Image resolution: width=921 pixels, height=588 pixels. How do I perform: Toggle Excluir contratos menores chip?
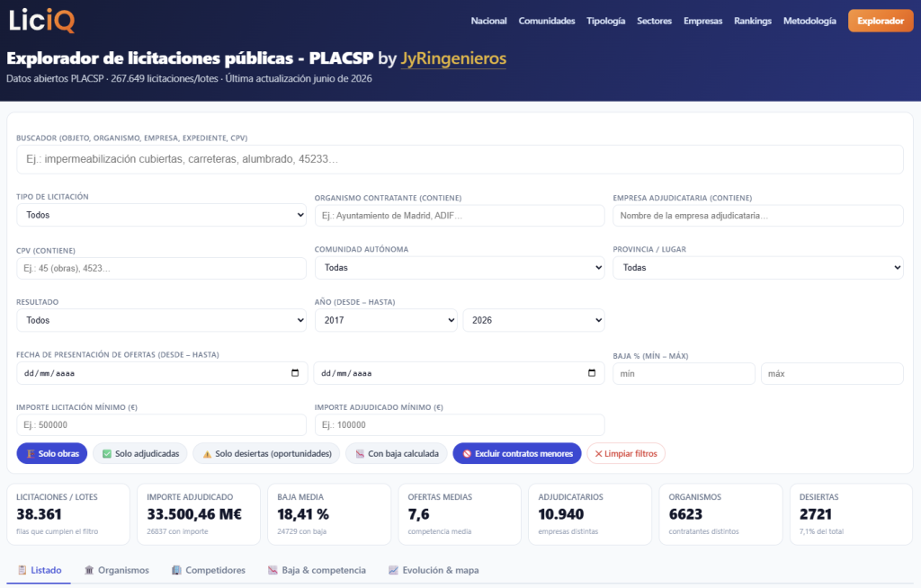click(x=517, y=453)
